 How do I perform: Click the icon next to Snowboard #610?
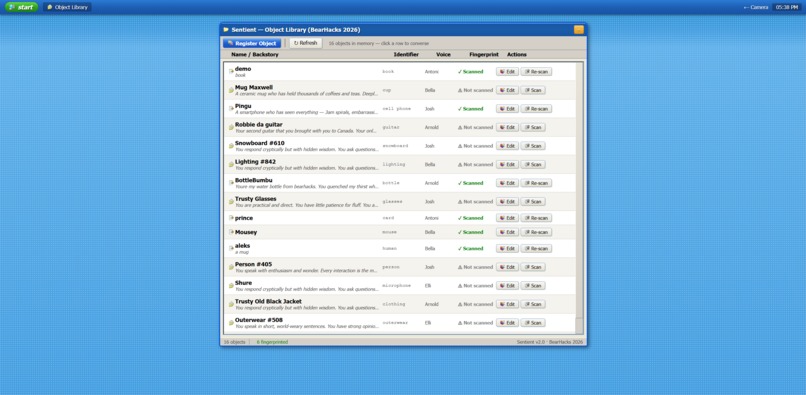pyautogui.click(x=231, y=146)
